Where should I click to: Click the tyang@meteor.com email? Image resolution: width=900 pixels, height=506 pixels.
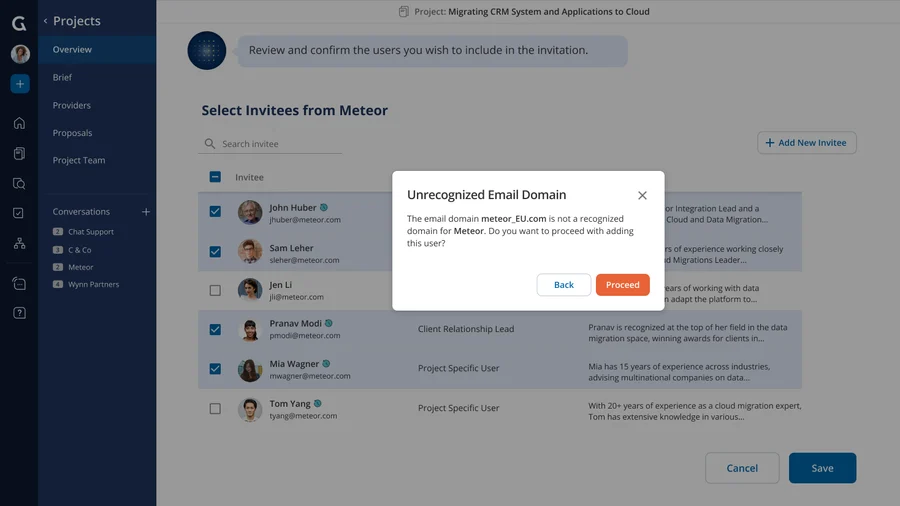click(304, 416)
